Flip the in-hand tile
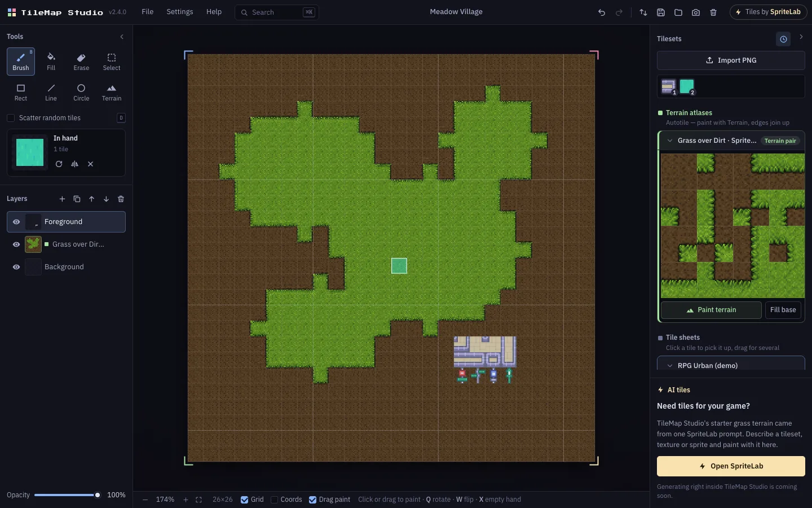 tap(75, 164)
